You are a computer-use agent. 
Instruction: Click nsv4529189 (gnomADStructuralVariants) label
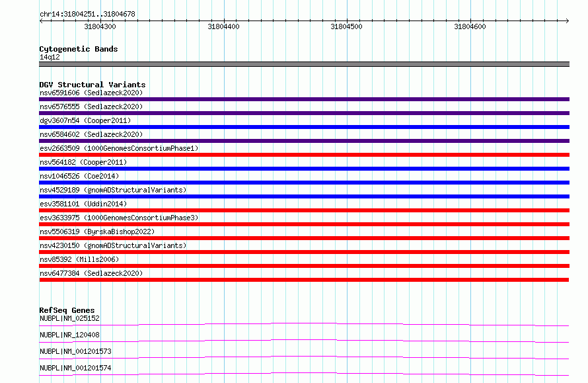(113, 190)
